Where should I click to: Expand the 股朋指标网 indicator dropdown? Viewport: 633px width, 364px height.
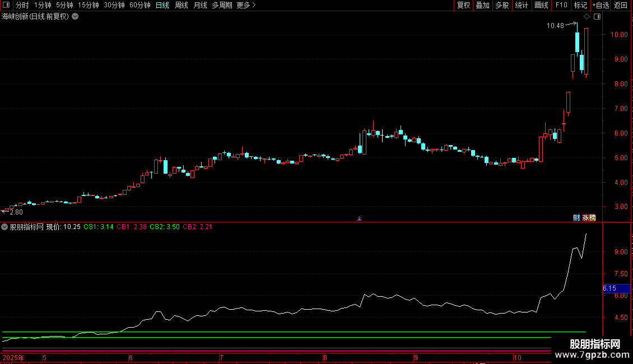click(x=5, y=227)
